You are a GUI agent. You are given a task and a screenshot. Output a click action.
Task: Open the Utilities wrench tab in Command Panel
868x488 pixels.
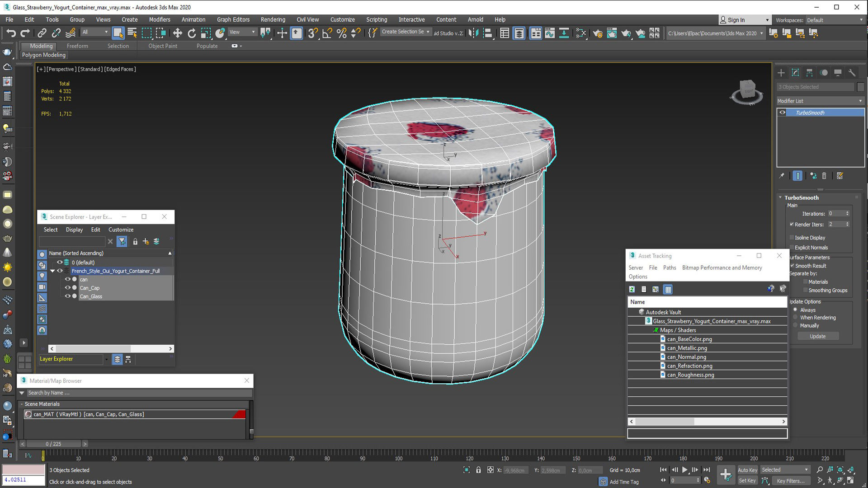point(852,73)
